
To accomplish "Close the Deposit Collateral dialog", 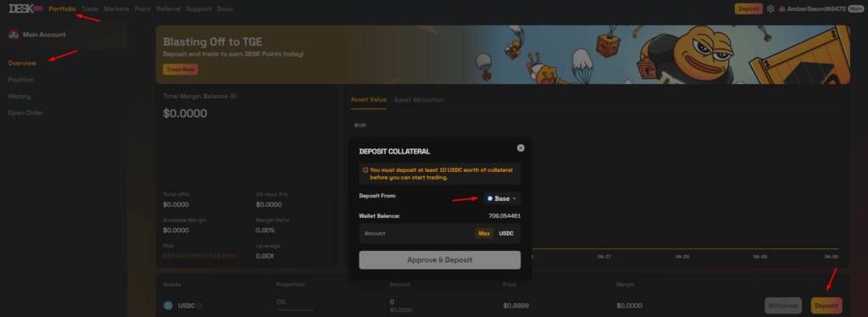I will click(520, 148).
